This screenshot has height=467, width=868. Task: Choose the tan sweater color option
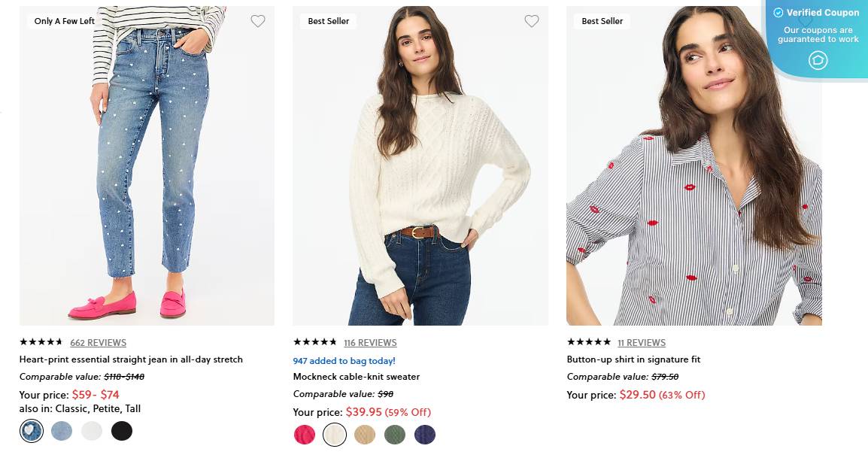(364, 434)
